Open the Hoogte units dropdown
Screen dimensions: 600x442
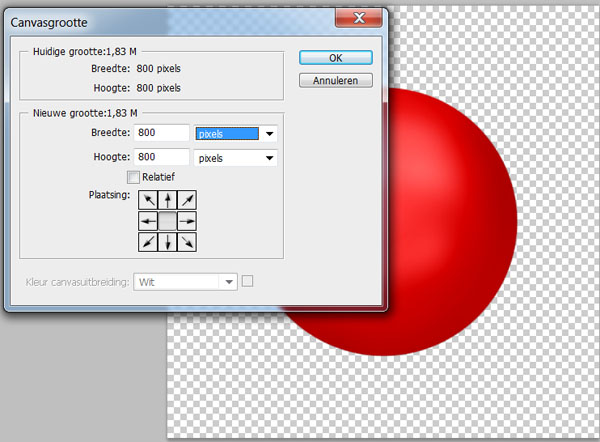(x=236, y=158)
